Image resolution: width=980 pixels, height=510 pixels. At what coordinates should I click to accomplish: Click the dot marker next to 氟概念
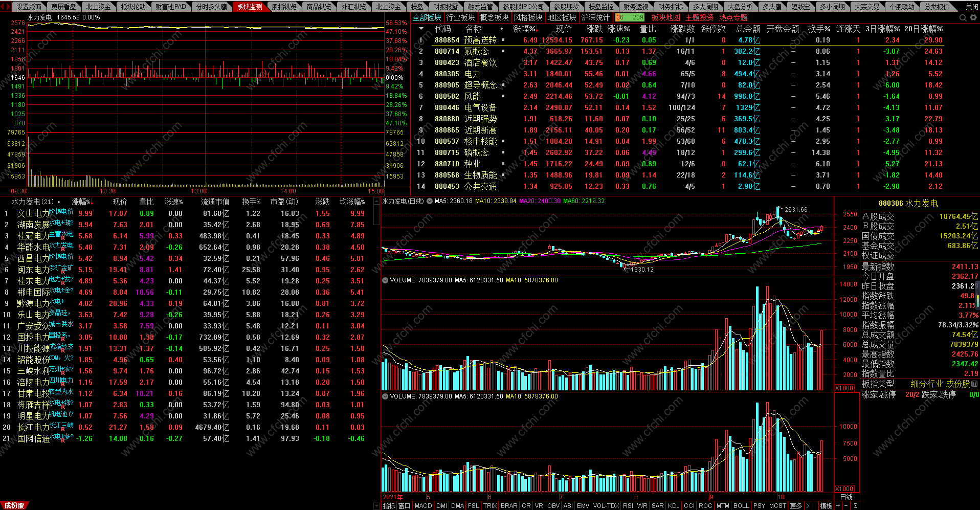click(x=503, y=51)
